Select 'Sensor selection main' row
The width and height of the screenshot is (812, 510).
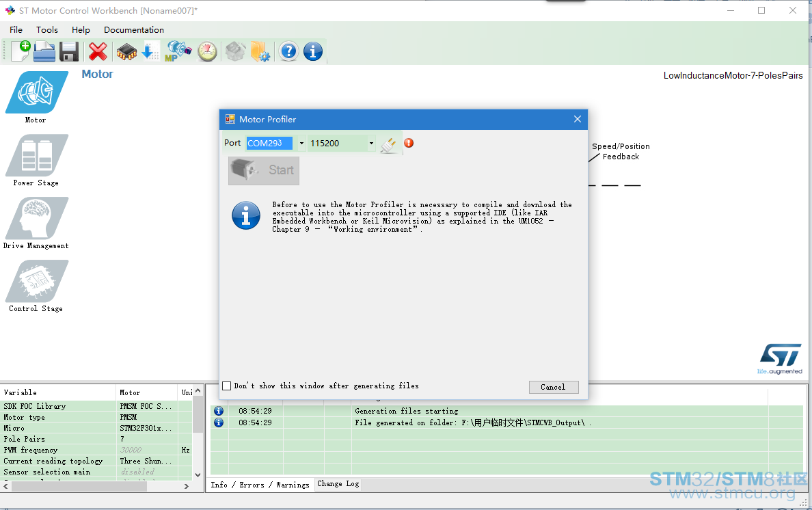[97, 472]
